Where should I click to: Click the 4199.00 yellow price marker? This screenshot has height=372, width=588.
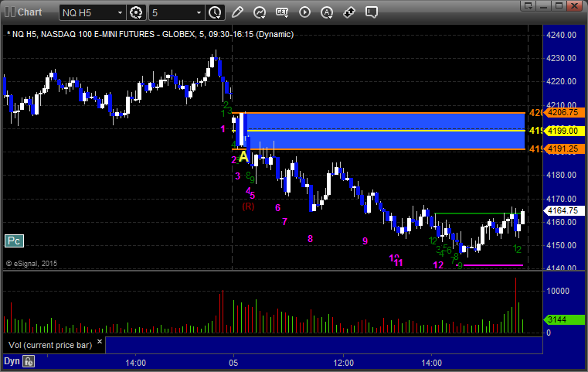point(564,131)
